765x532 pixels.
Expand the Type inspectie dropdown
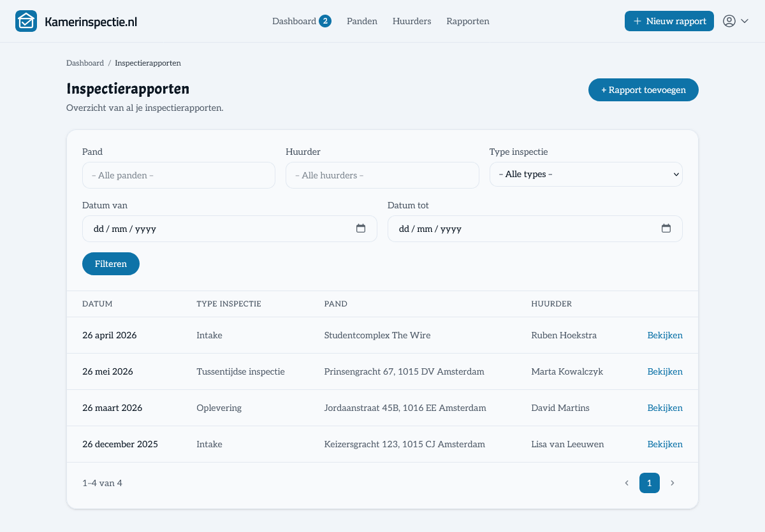pos(586,174)
